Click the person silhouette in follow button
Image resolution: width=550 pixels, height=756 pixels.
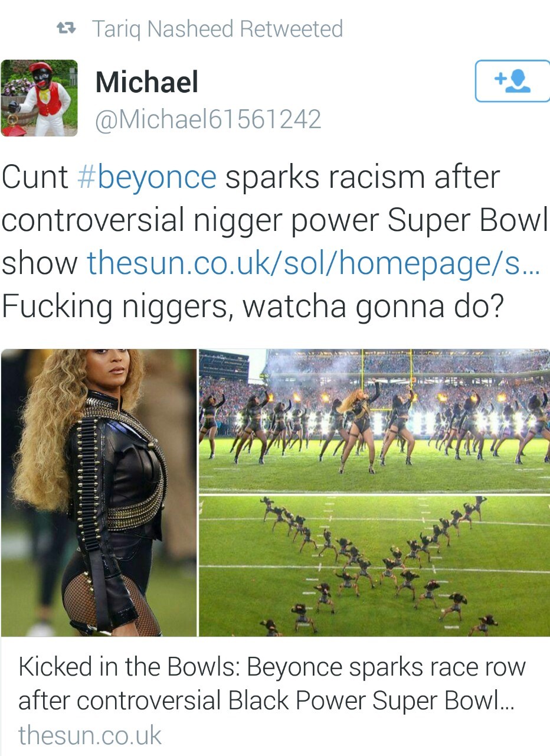point(518,81)
